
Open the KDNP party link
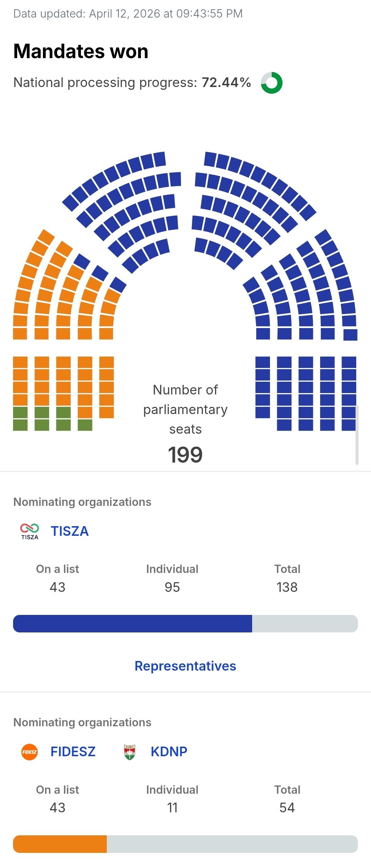pos(169,751)
